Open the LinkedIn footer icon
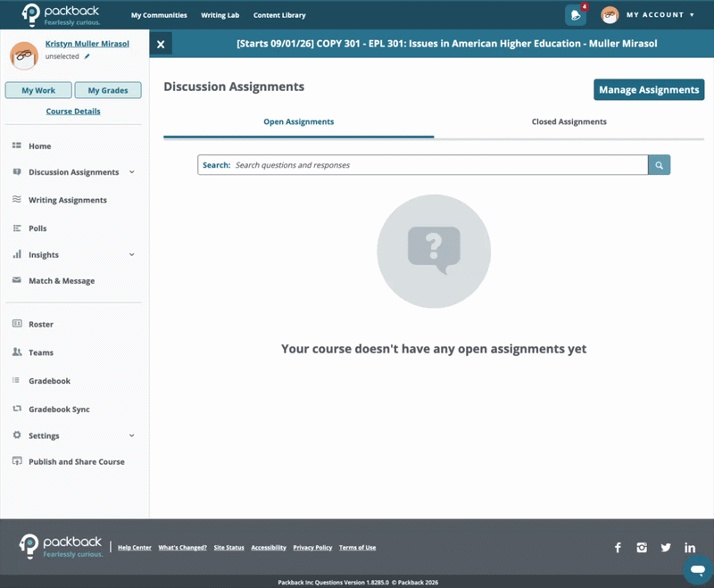The height and width of the screenshot is (588, 714). [x=690, y=548]
